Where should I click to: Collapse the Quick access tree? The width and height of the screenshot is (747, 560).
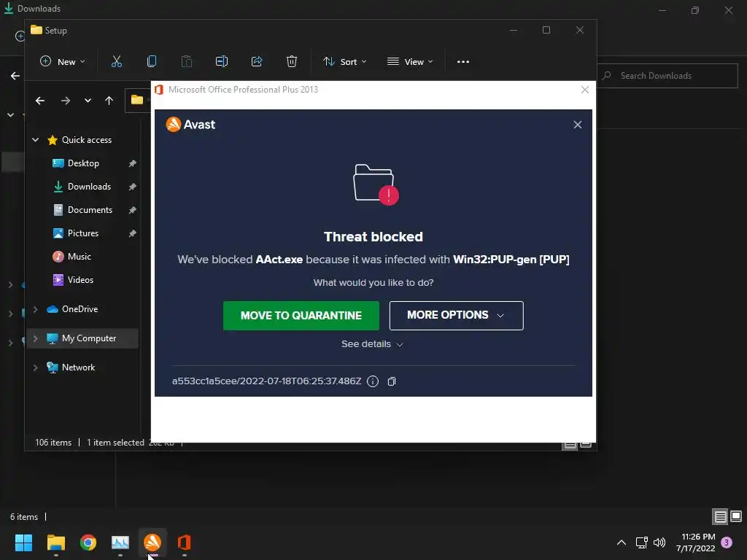(x=35, y=139)
